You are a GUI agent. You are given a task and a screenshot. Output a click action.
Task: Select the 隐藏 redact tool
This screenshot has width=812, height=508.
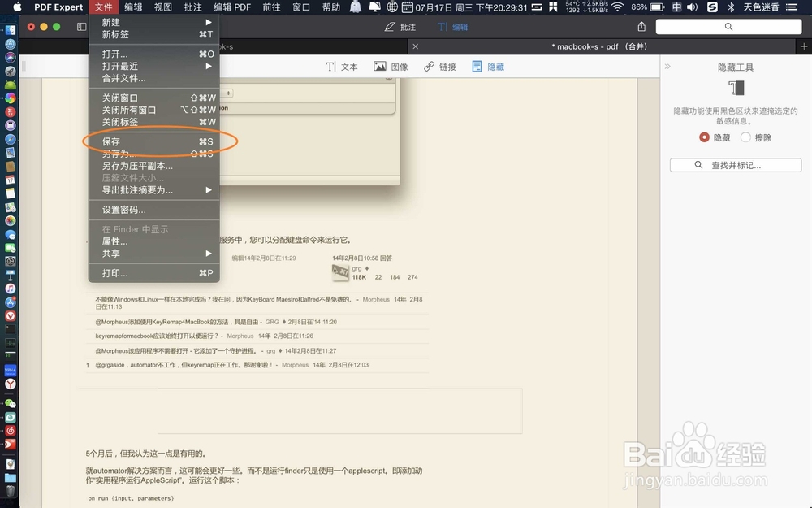tap(488, 67)
